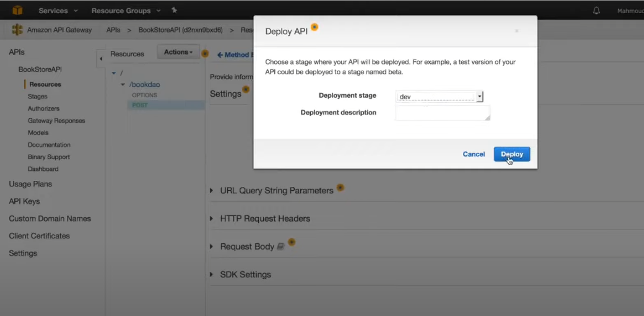Open Stages in the sidebar
Viewport: 644px width, 316px height.
[x=38, y=96]
